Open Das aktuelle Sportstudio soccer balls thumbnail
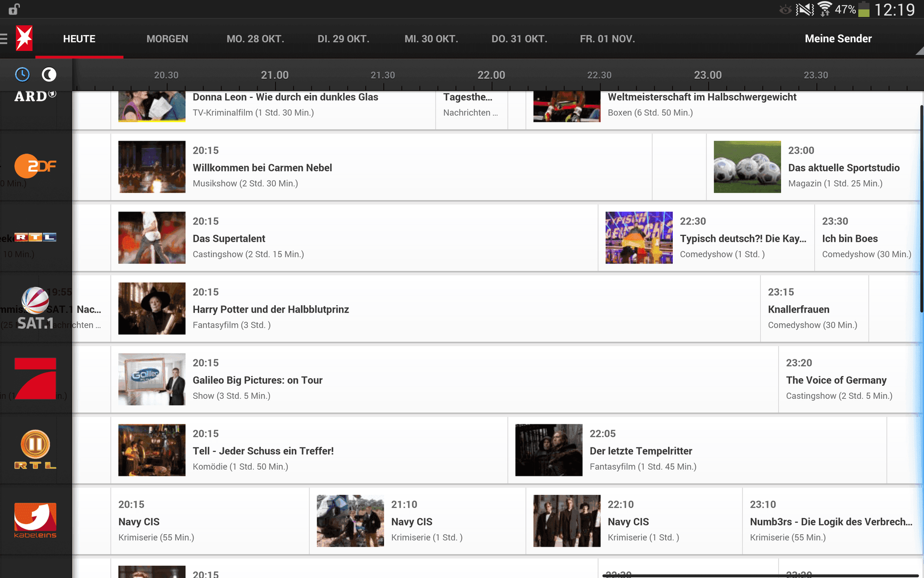Image resolution: width=924 pixels, height=578 pixels. tap(747, 167)
